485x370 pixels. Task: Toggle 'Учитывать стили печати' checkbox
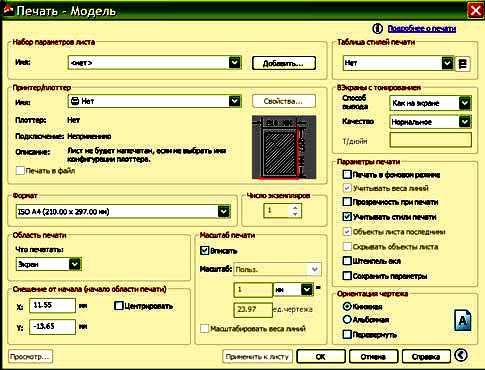pyautogui.click(x=347, y=217)
